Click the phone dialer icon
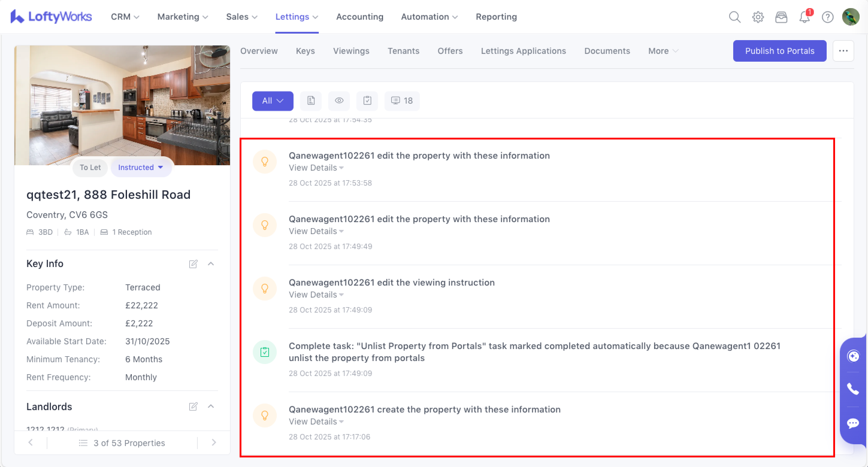This screenshot has width=868, height=467. click(852, 389)
